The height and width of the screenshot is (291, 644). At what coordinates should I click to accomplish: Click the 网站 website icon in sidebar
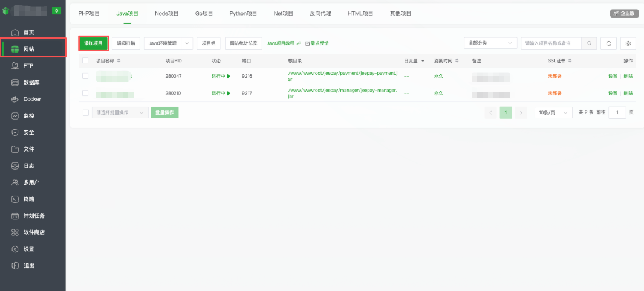click(15, 49)
